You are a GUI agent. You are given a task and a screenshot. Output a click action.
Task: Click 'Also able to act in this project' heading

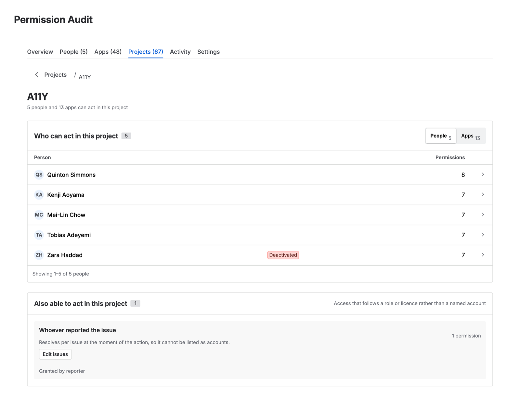[x=81, y=303]
